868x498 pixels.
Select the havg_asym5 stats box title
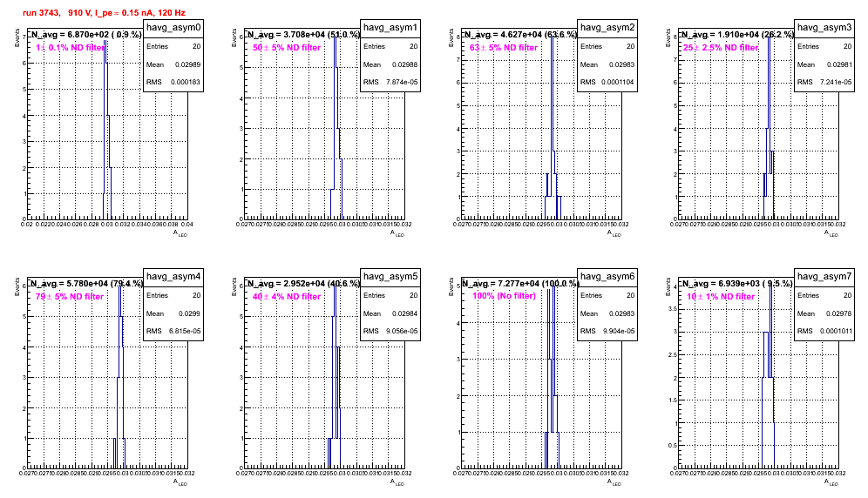click(390, 277)
